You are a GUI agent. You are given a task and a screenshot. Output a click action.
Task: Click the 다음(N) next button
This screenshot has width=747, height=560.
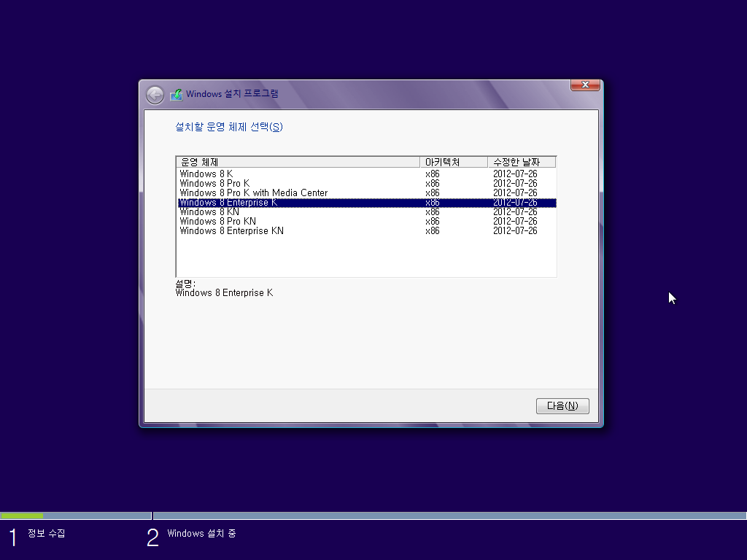562,406
